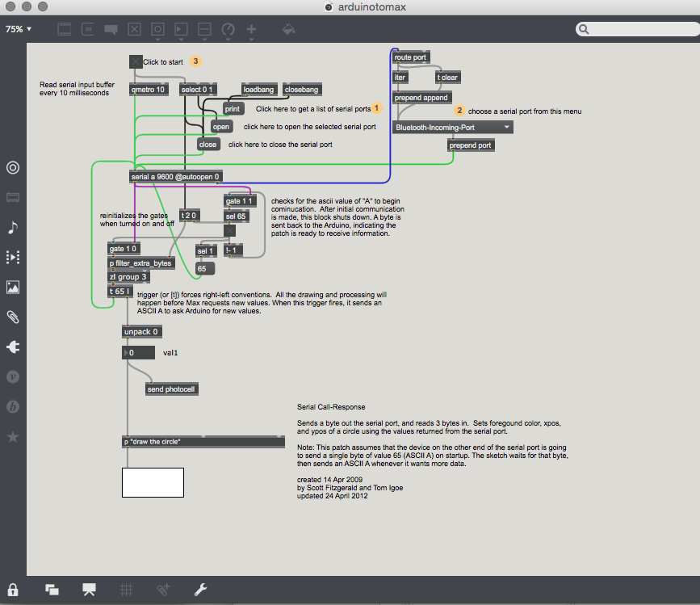The height and width of the screenshot is (605, 700).
Task: Open the audio note browser in sidebar
Action: point(13,227)
